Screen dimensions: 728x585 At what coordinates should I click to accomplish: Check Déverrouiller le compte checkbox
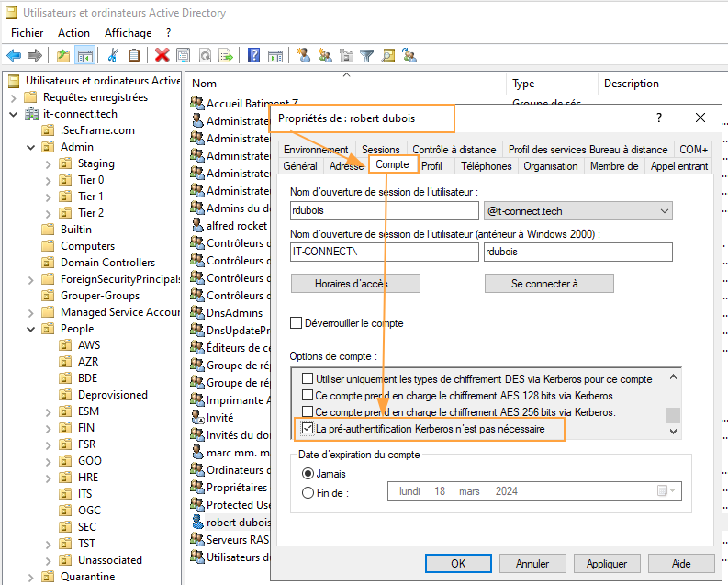[297, 322]
